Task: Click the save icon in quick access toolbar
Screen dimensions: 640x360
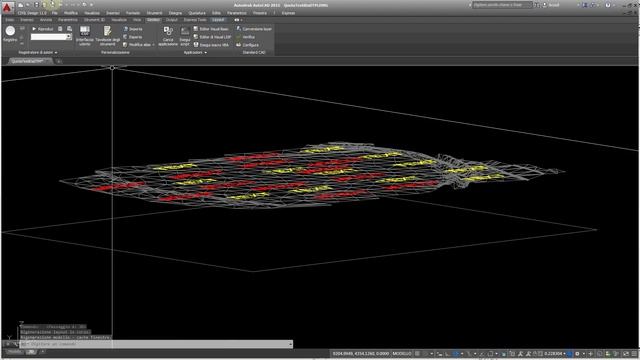Action: 37,5
